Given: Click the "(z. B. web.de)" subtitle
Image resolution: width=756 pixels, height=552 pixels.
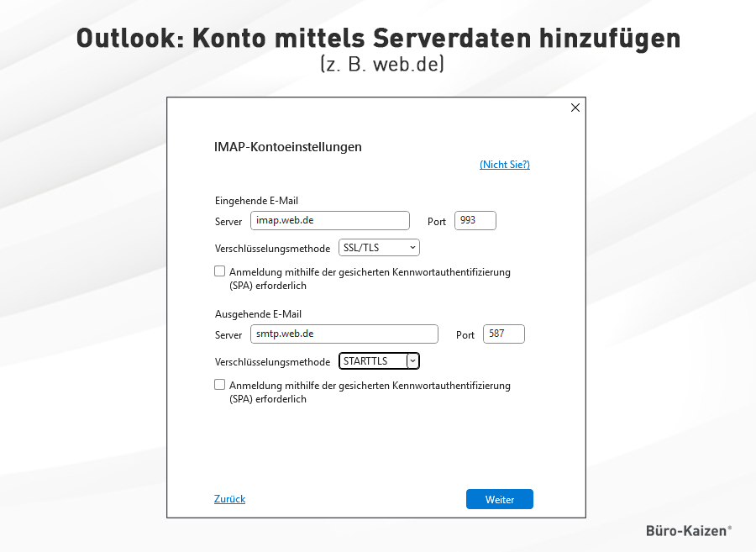Looking at the screenshot, I should [x=381, y=64].
